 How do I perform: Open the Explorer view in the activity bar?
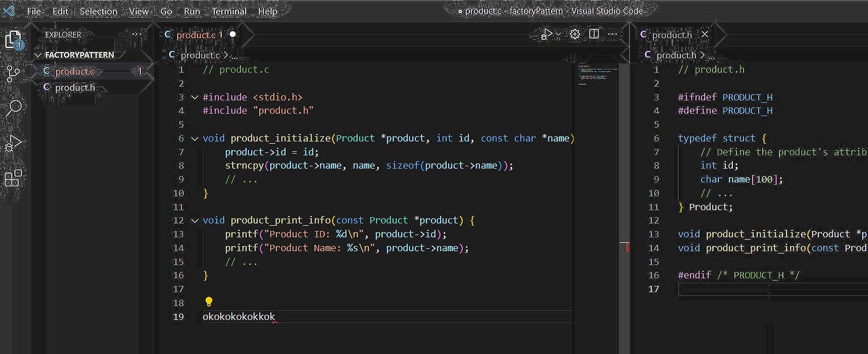(x=13, y=39)
